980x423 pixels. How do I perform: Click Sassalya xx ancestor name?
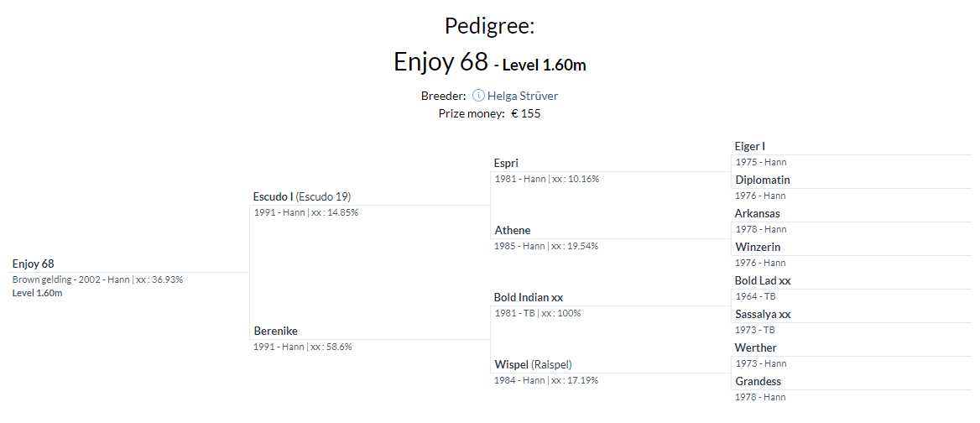[763, 314]
